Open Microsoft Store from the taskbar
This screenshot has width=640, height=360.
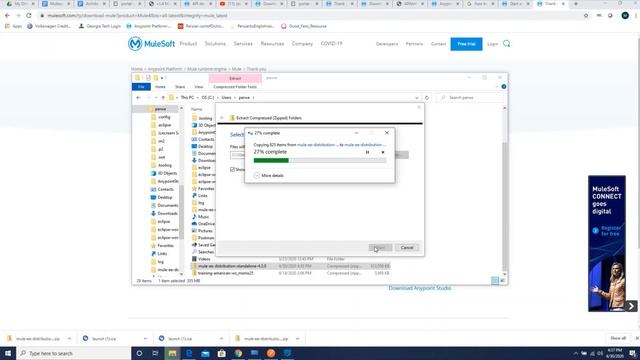click(x=222, y=353)
